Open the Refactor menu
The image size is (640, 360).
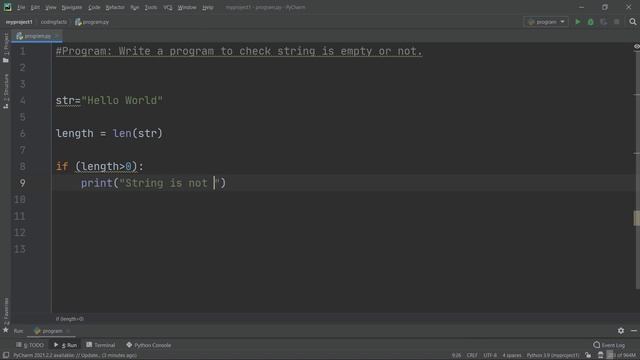pos(115,7)
